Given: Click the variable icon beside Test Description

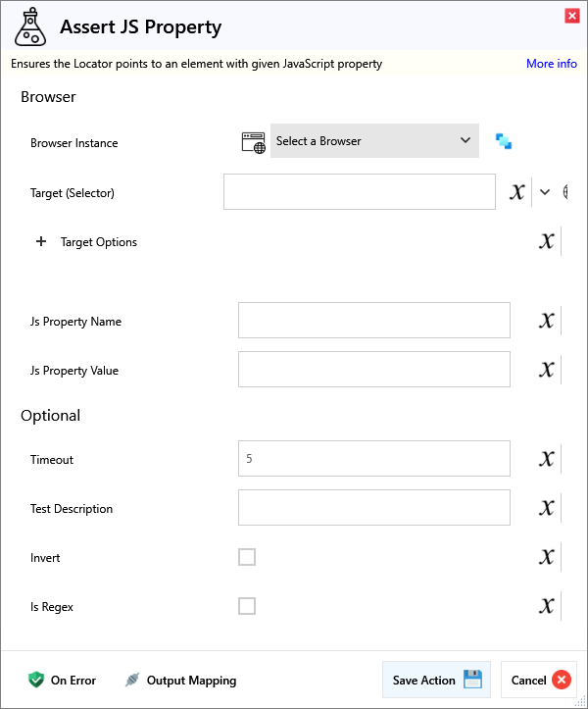Looking at the screenshot, I should (x=547, y=508).
